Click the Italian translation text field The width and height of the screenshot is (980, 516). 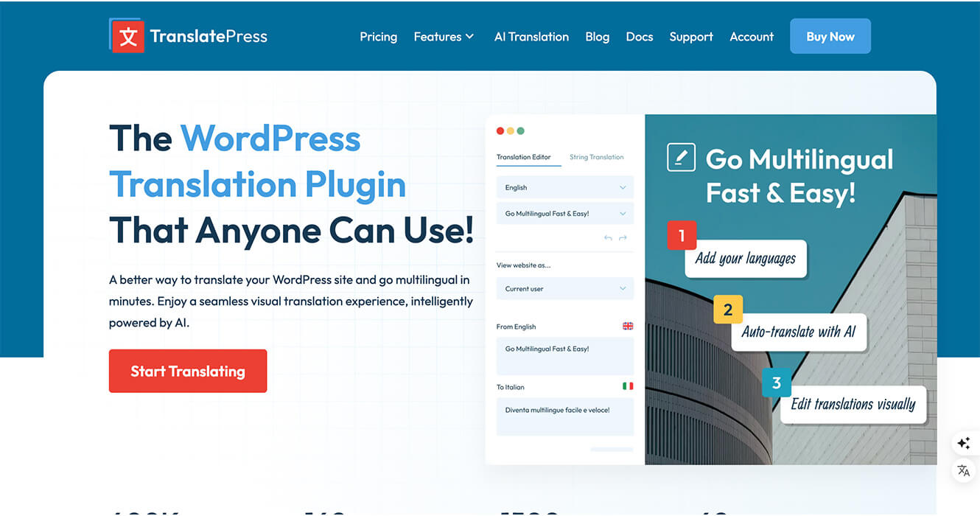tap(565, 416)
